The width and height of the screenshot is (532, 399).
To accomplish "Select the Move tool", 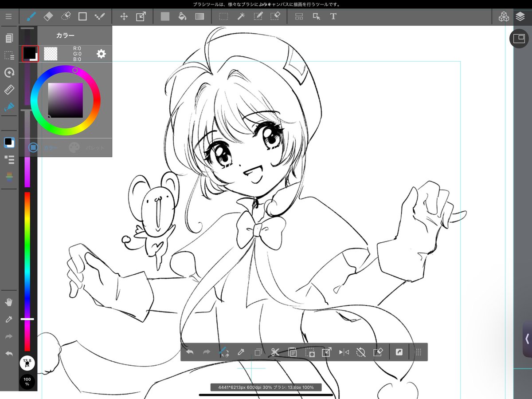I will [124, 16].
